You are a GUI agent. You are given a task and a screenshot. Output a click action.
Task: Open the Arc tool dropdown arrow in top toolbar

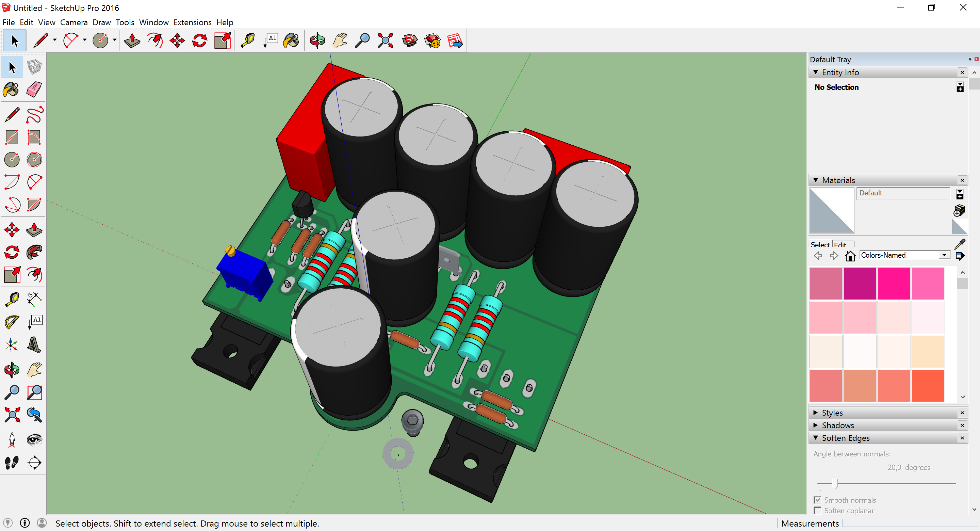84,40
